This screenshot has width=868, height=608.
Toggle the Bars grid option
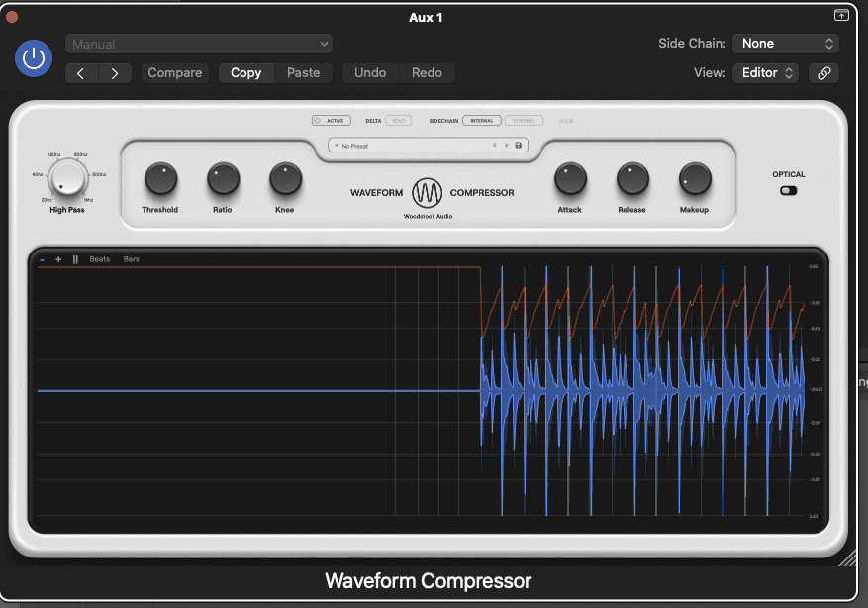(x=132, y=259)
